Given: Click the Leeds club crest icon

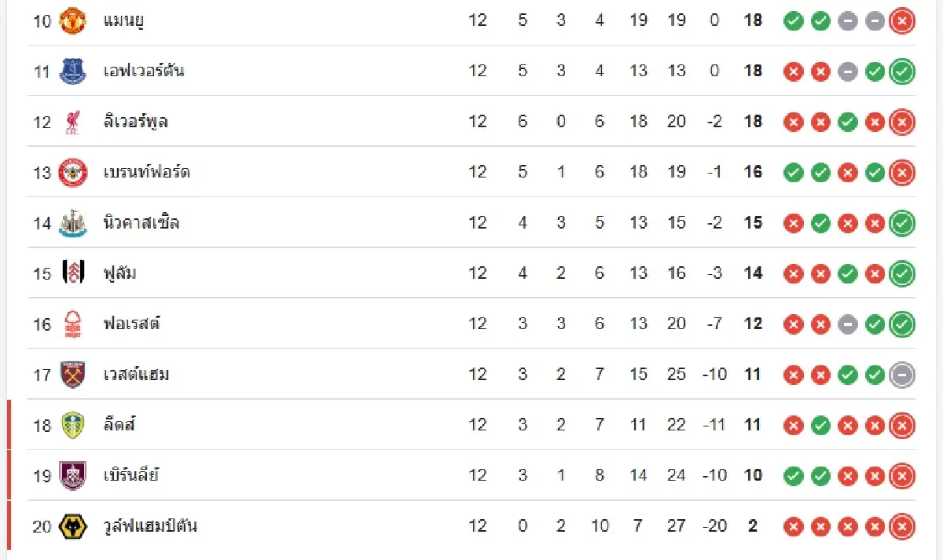Looking at the screenshot, I should click(x=73, y=425).
